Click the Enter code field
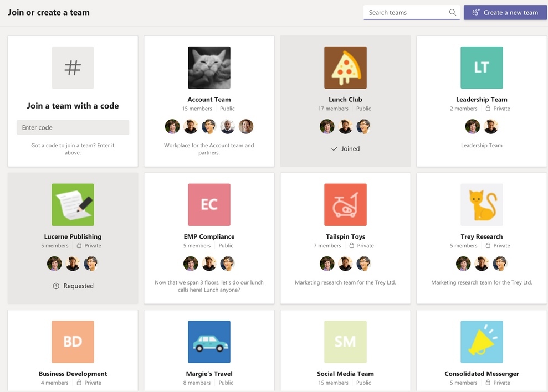Screen dimensions: 548x392 tap(73, 127)
